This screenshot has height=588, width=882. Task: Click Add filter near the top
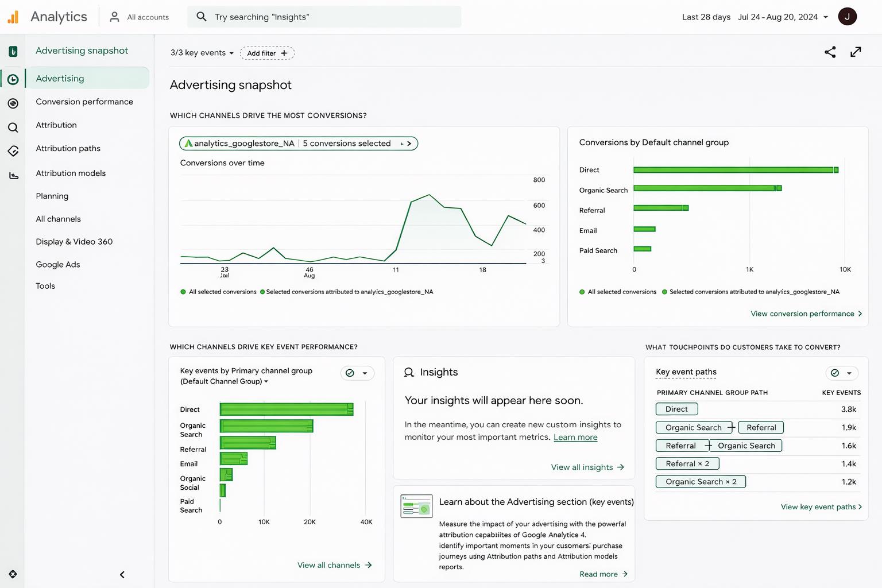(x=266, y=53)
